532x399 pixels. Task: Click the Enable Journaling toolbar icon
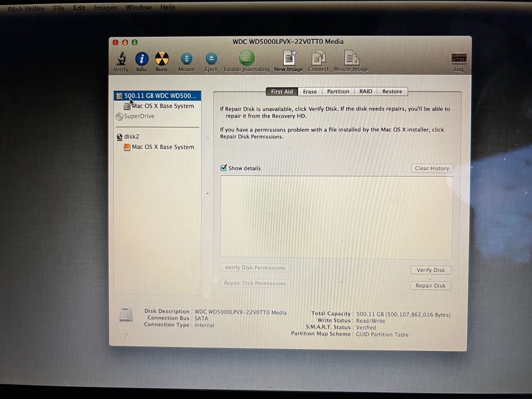[246, 58]
